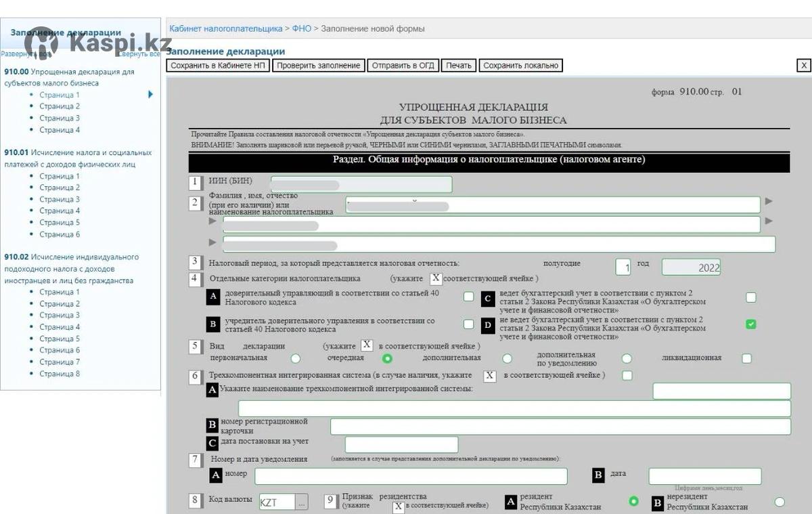Click the Проверить заполнение button

(x=318, y=66)
